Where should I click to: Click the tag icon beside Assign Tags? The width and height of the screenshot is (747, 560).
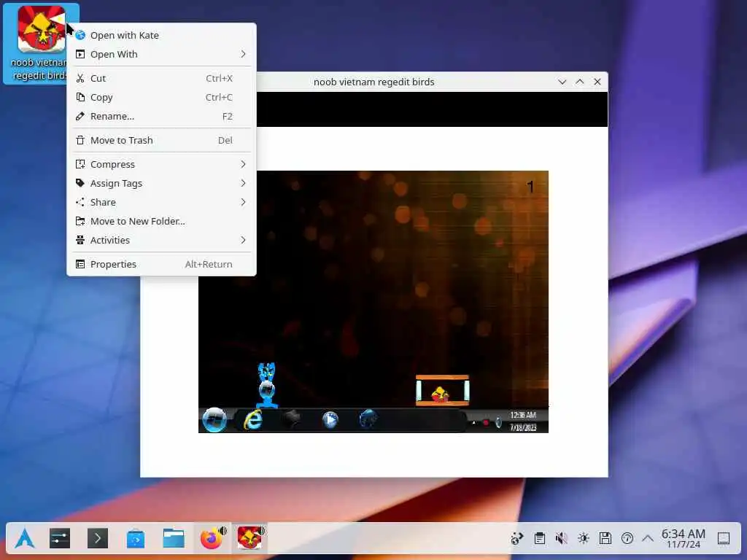pos(80,183)
